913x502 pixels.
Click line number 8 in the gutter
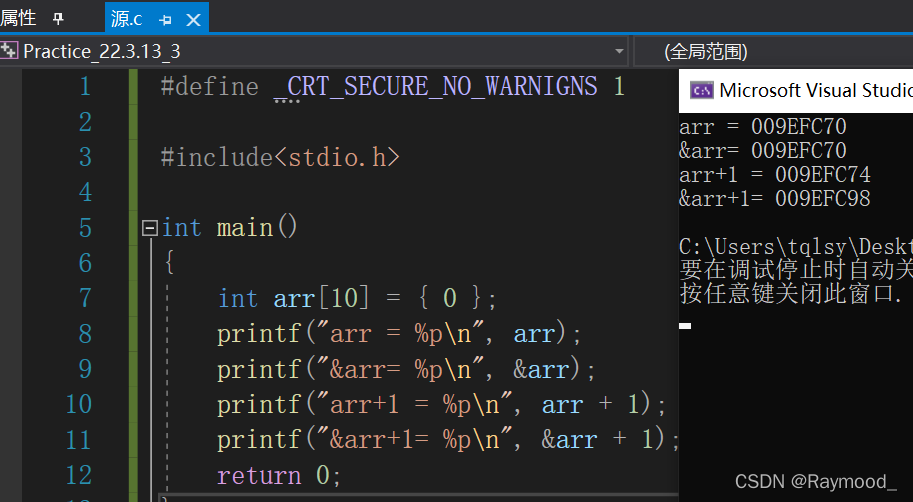[x=85, y=334]
